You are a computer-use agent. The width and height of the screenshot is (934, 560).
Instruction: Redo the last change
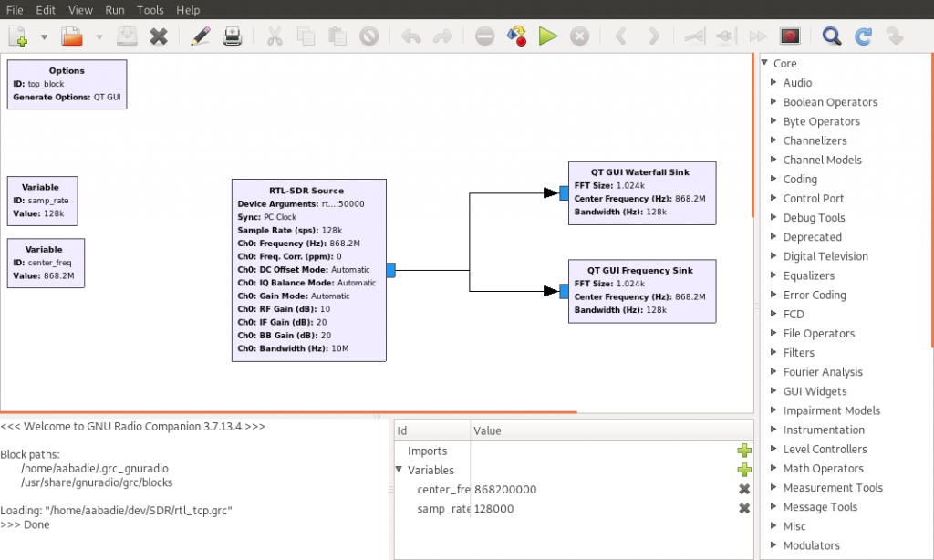point(442,36)
